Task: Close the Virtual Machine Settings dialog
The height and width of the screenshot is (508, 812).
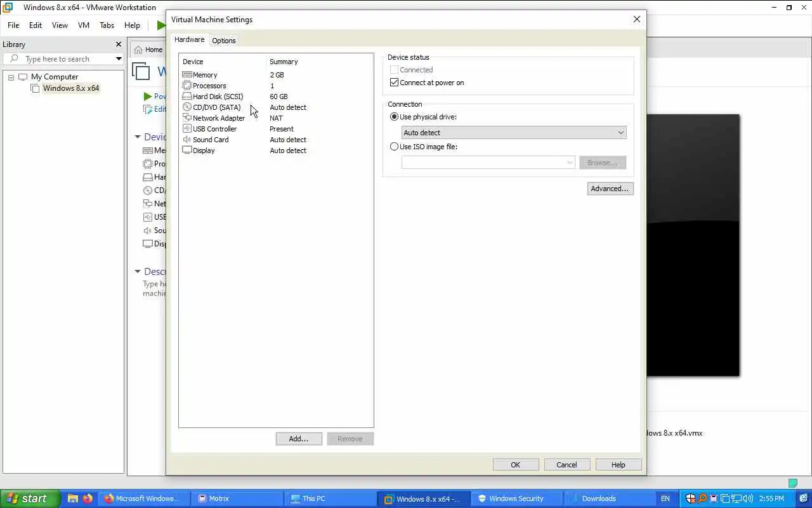Action: coord(637,20)
